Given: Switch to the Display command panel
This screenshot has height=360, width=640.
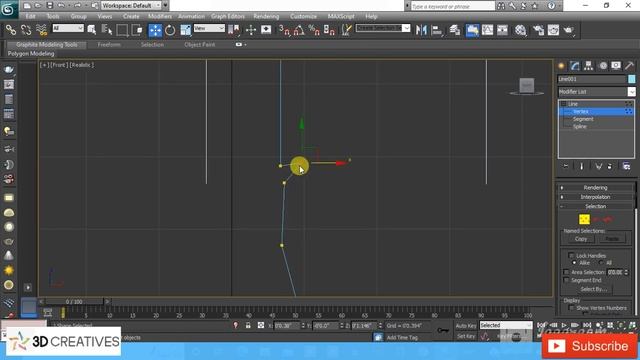Looking at the screenshot, I should (616, 66).
